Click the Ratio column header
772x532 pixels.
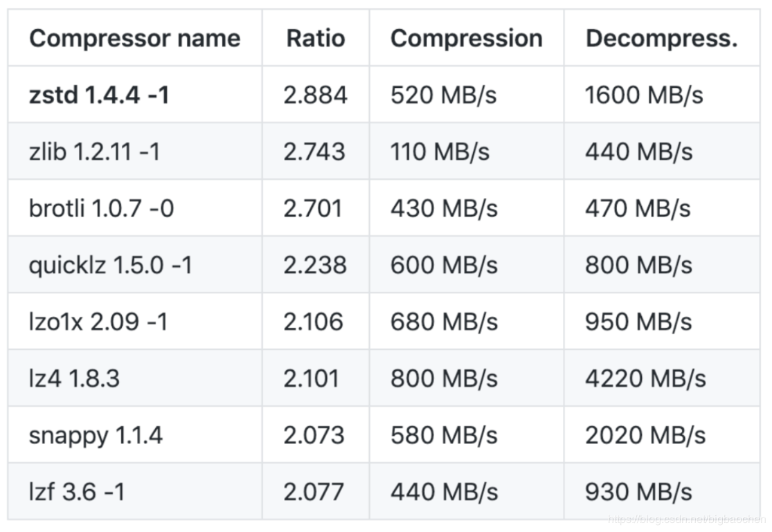(315, 38)
